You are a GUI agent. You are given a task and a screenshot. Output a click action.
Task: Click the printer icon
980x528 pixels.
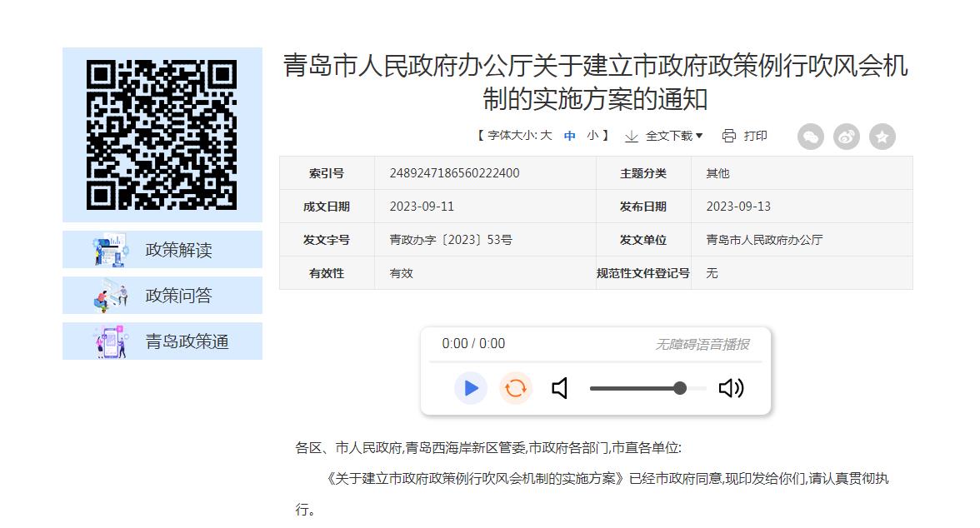pyautogui.click(x=729, y=136)
